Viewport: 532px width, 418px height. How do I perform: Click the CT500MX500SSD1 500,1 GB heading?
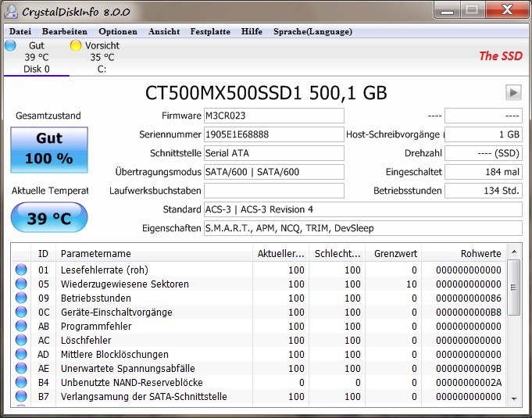pyautogui.click(x=266, y=93)
